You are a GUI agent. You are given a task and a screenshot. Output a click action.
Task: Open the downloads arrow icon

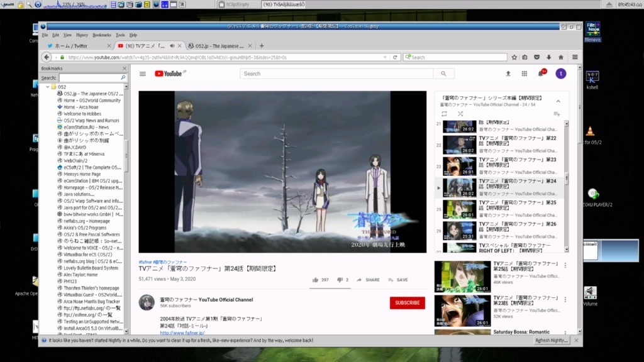pos(548,57)
